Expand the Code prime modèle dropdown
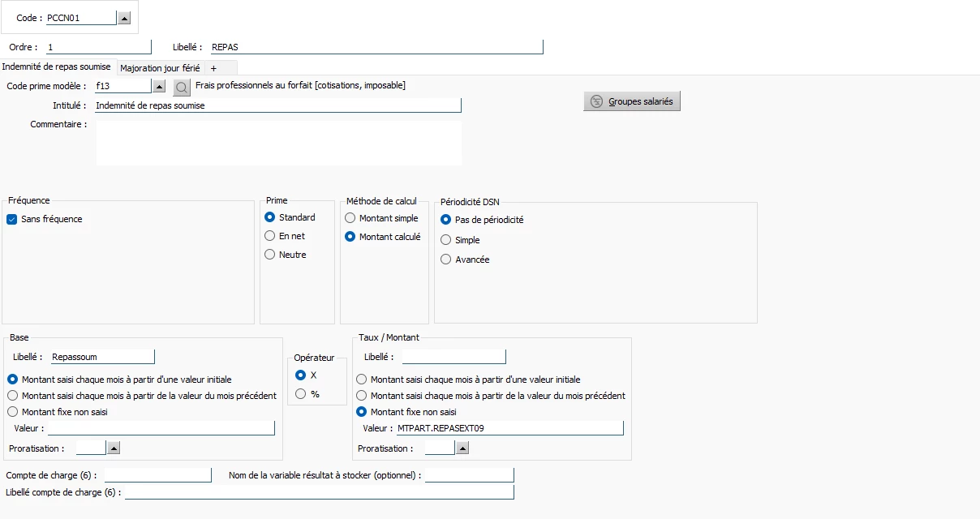This screenshot has width=980, height=519. click(x=159, y=86)
